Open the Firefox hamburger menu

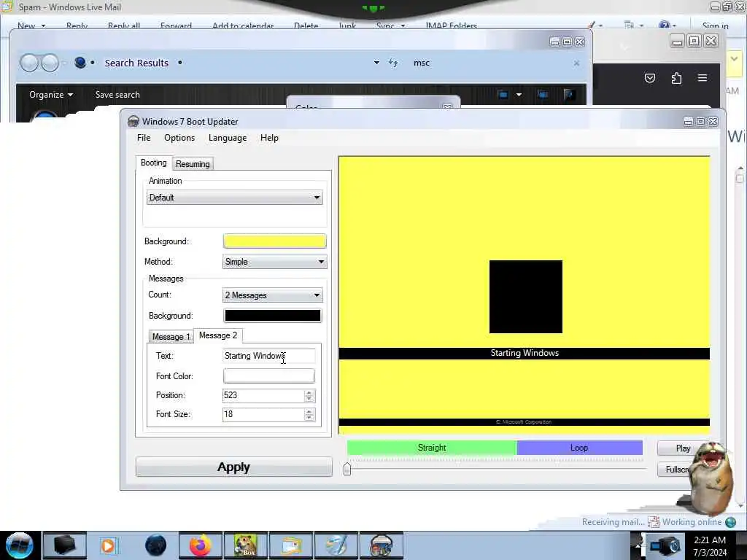click(x=703, y=77)
